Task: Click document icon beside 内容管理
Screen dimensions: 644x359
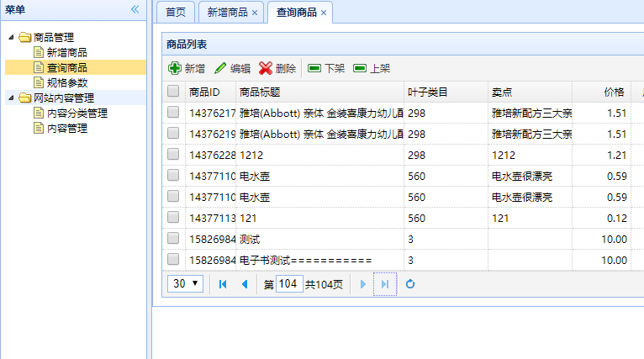Action: pos(39,128)
